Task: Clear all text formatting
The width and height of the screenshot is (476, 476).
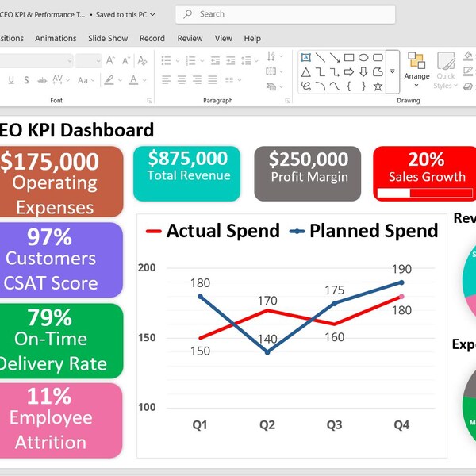Action: point(142,60)
